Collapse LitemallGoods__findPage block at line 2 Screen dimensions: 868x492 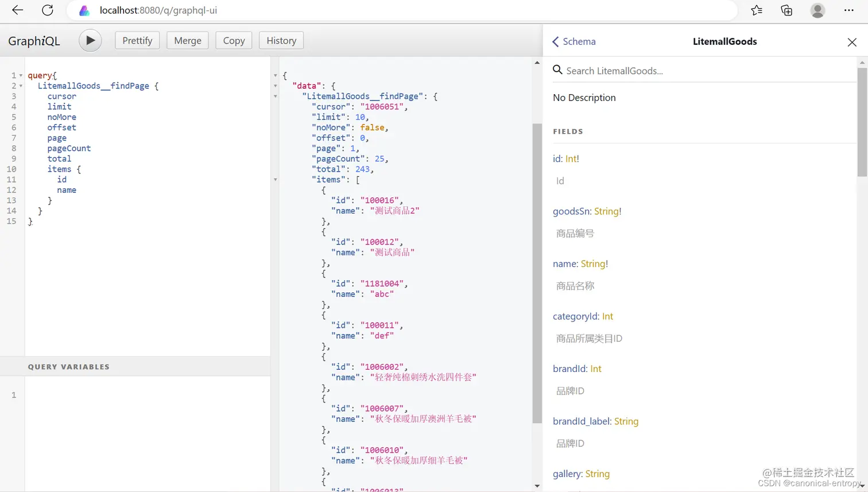tap(21, 86)
